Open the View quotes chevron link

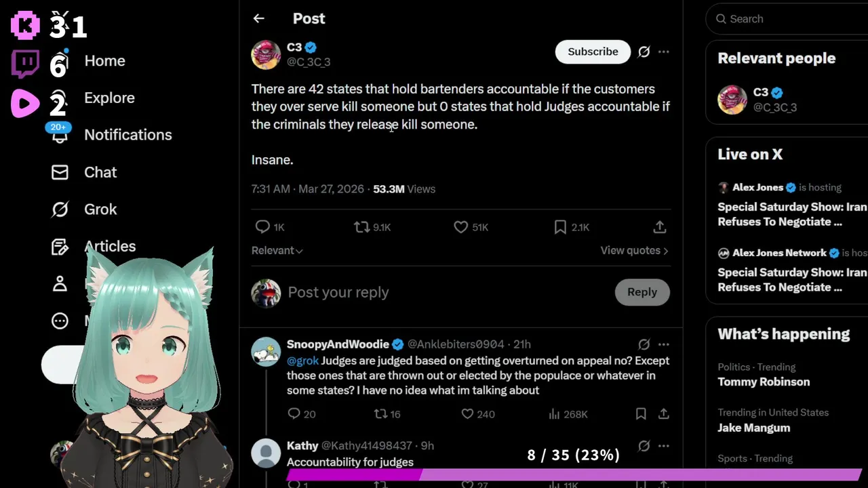[x=634, y=251]
